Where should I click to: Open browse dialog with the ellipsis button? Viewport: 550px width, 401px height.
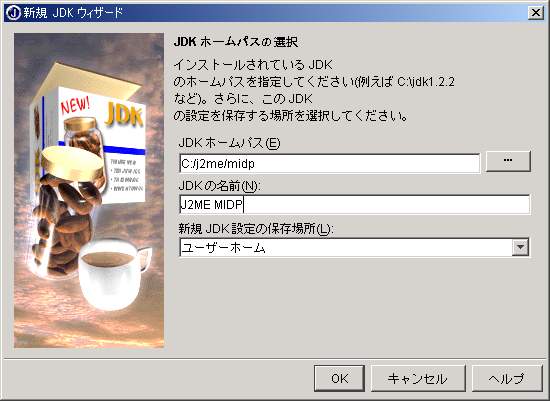click(508, 161)
